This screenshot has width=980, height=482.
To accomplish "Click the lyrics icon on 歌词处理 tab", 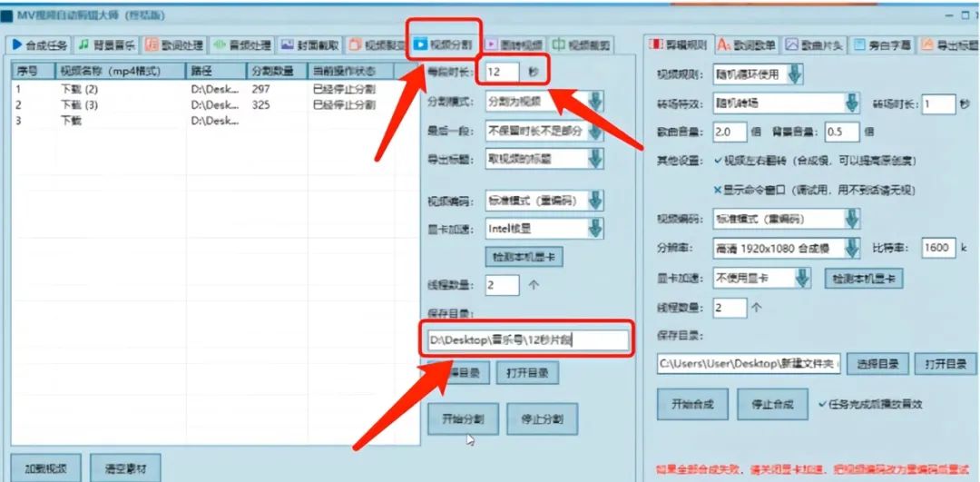I will click(151, 44).
